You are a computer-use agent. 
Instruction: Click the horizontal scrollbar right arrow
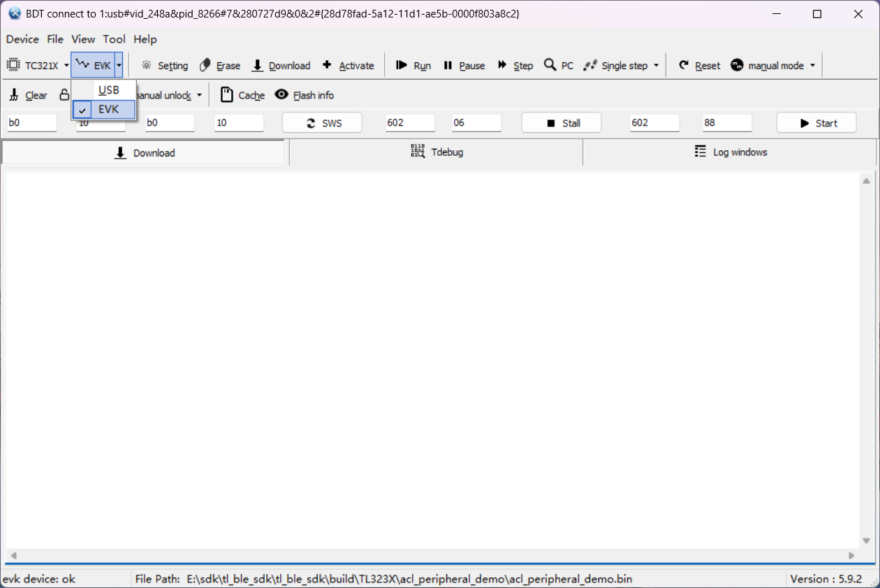click(851, 556)
